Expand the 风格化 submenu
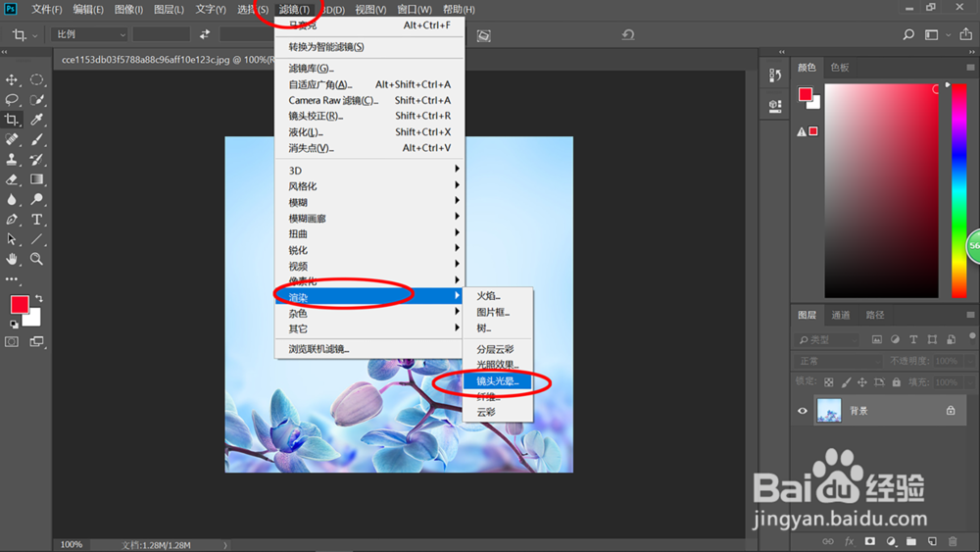 (x=369, y=186)
